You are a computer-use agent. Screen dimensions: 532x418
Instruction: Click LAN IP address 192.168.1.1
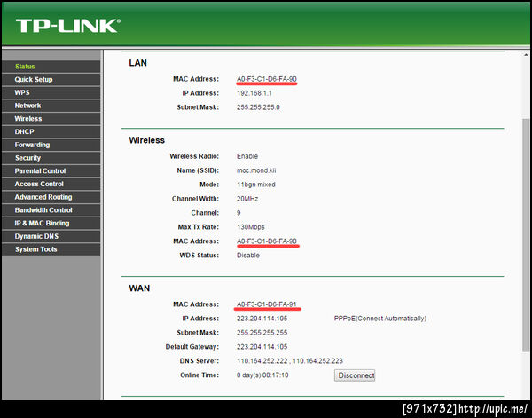[254, 93]
